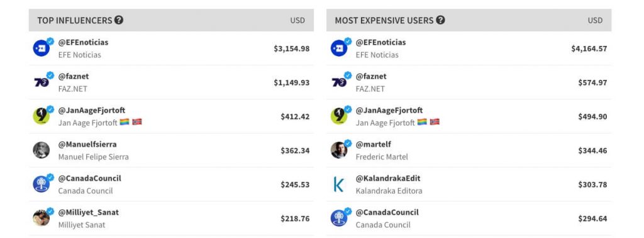The height and width of the screenshot is (238, 644).
Task: Select Jan Aage Fjortoft avatar in Top Influencers
Action: point(42,116)
